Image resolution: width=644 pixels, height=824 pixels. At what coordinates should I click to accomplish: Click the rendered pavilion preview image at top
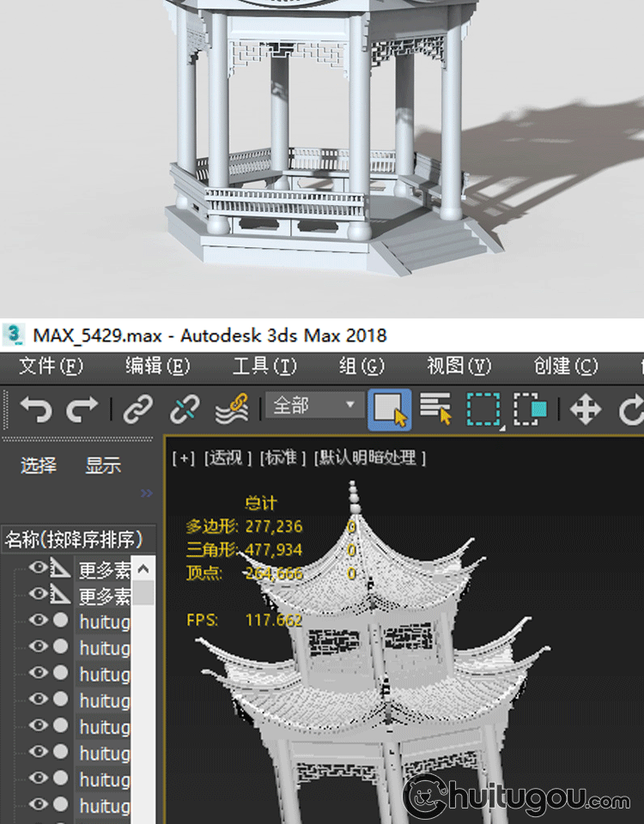click(322, 158)
